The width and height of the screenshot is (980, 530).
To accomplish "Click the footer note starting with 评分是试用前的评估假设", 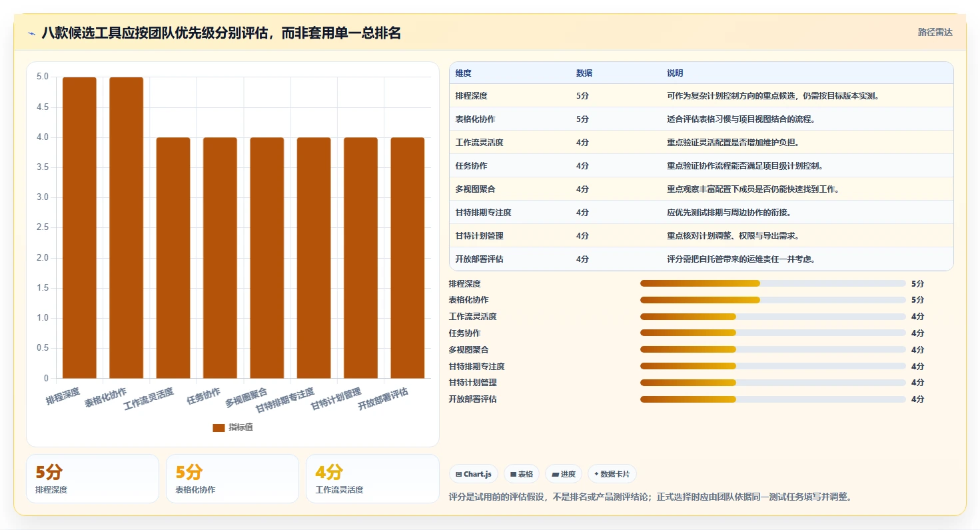I will 652,497.
